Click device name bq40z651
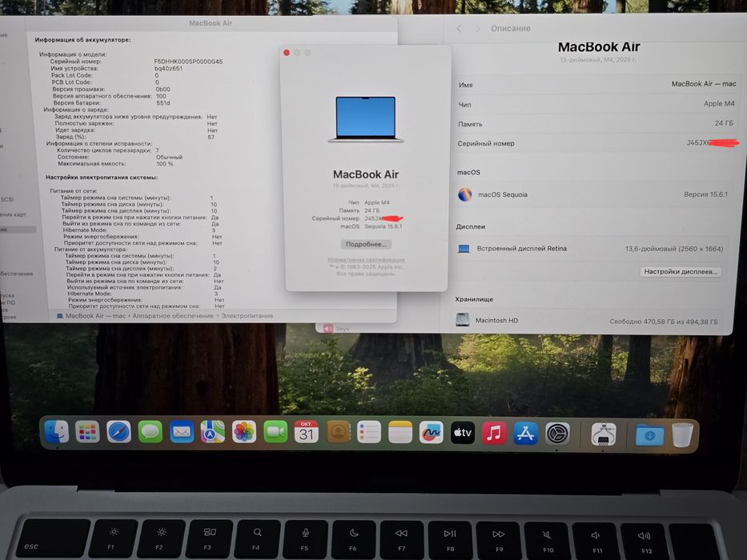 pyautogui.click(x=168, y=69)
